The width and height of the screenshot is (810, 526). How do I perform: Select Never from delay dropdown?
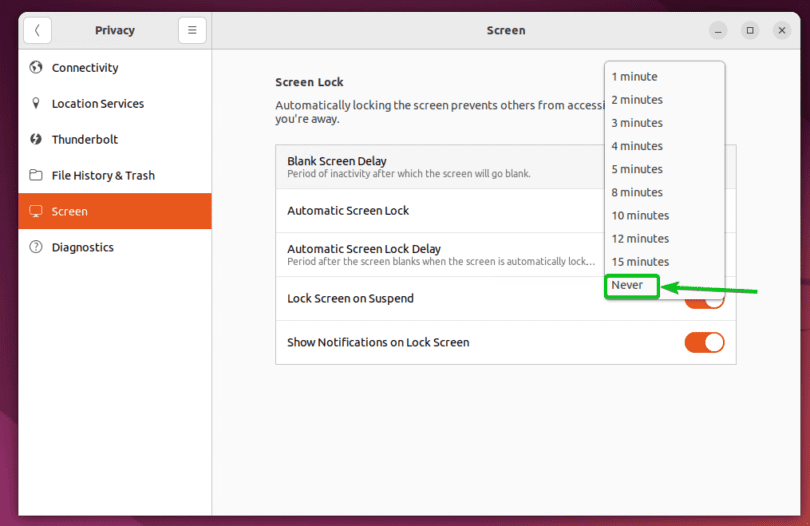[628, 286]
